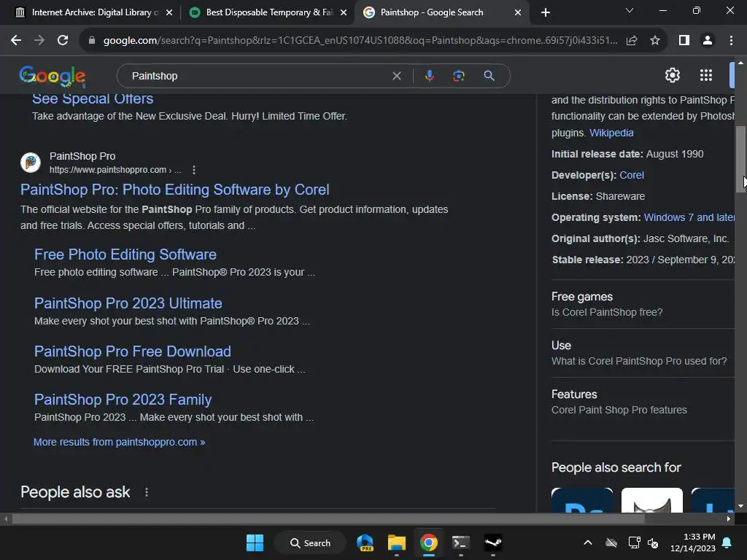Open the clock and date flyout
Image resolution: width=747 pixels, height=560 pixels.
[x=693, y=542]
